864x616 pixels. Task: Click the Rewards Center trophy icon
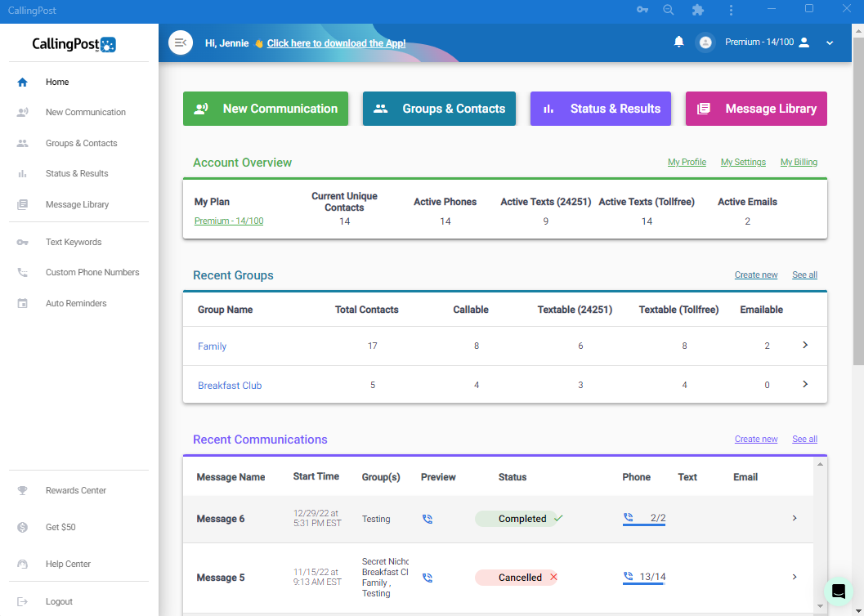click(x=23, y=490)
